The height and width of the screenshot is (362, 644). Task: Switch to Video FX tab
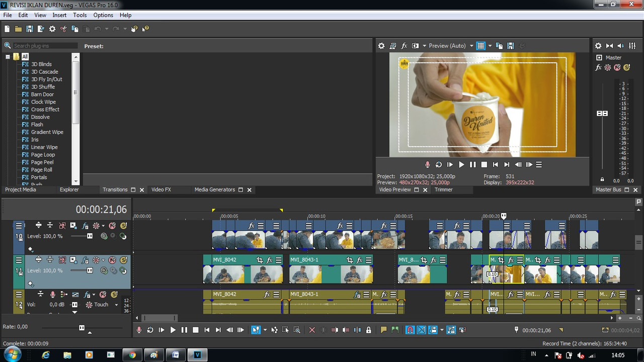pyautogui.click(x=161, y=190)
